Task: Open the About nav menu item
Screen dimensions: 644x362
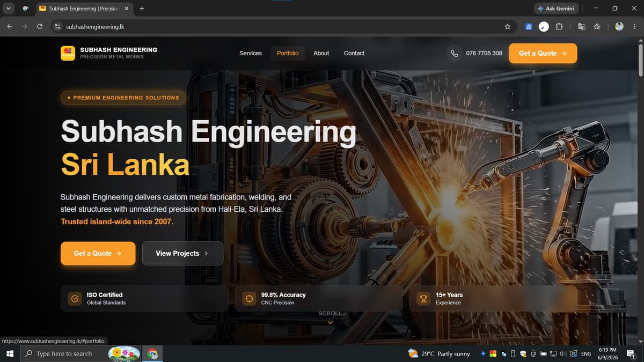Action: (x=321, y=53)
